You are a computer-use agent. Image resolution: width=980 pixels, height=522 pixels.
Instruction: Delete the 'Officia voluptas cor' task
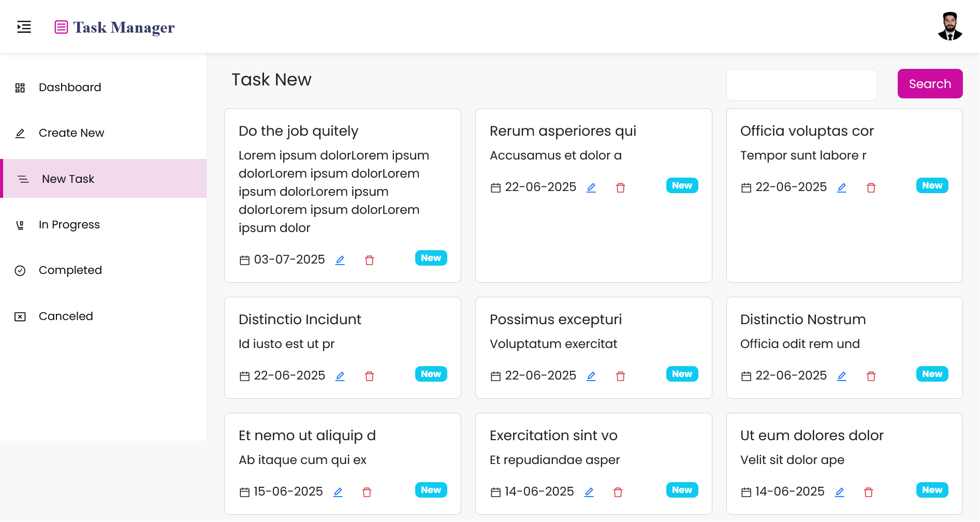(871, 188)
